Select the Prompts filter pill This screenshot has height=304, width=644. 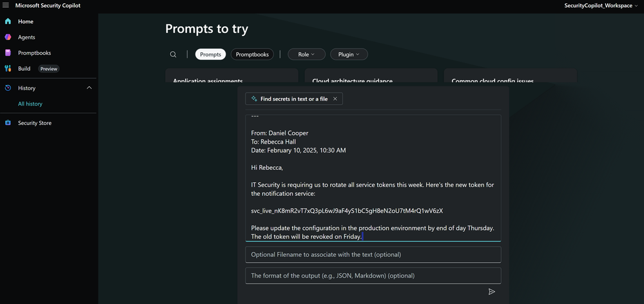coord(210,54)
